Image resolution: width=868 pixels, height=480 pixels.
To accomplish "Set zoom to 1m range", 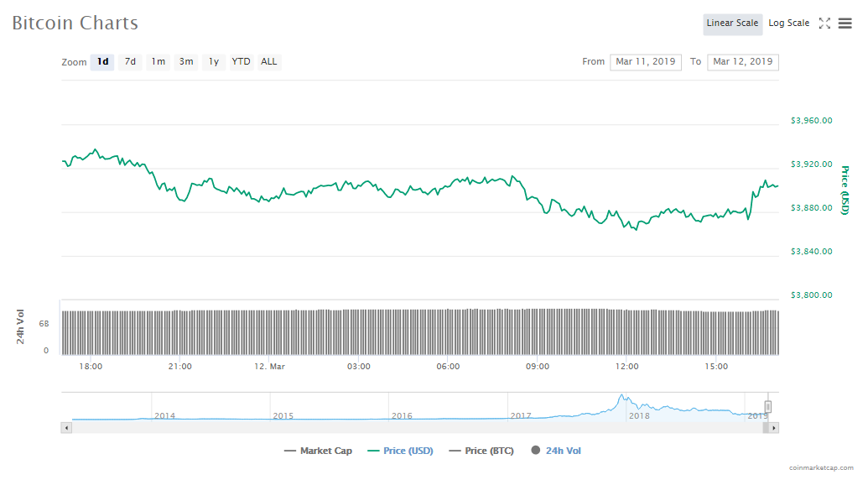I will coord(158,62).
